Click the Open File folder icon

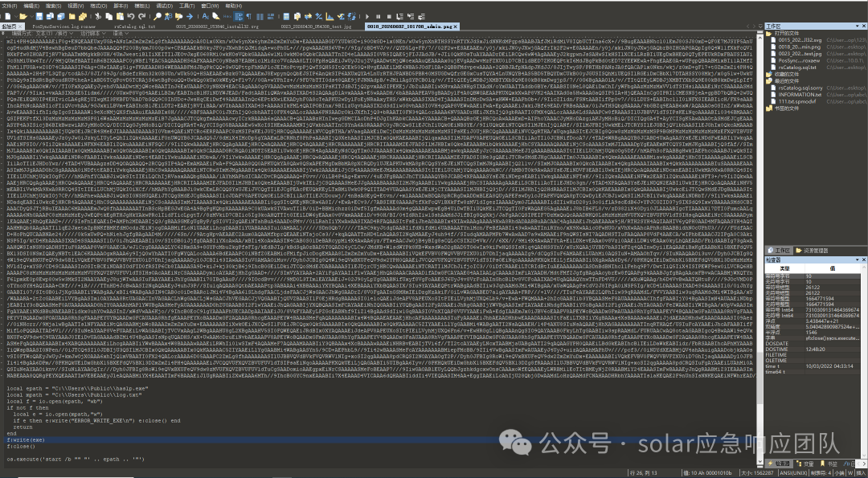23,16
